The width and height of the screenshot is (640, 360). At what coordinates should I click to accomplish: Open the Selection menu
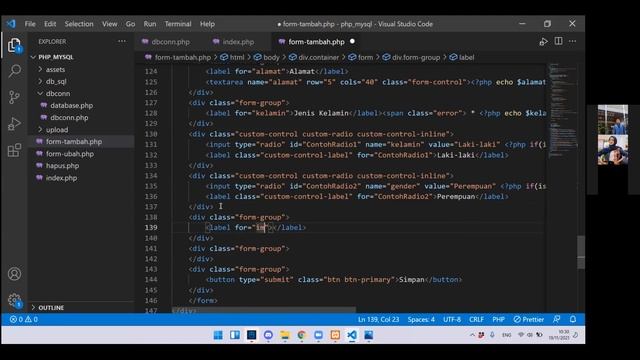[79, 24]
